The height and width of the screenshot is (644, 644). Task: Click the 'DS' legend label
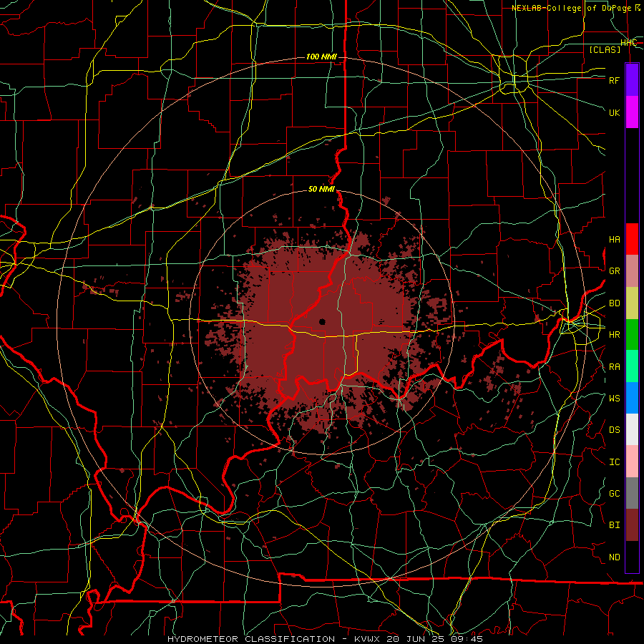point(615,430)
